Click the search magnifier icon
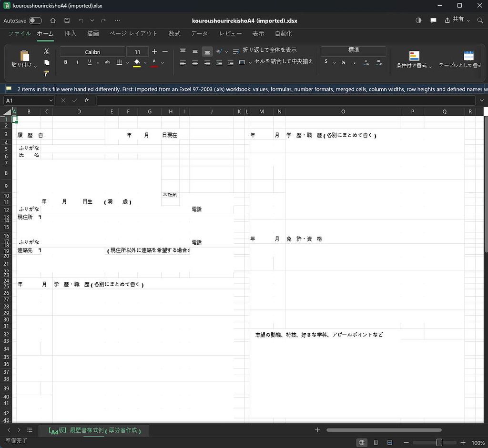This screenshot has width=488, height=448. (480, 20)
